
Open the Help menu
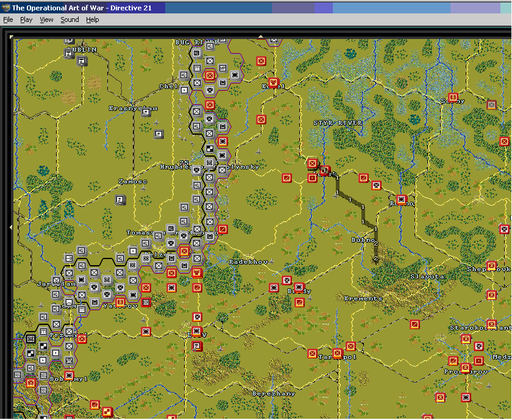tap(93, 20)
